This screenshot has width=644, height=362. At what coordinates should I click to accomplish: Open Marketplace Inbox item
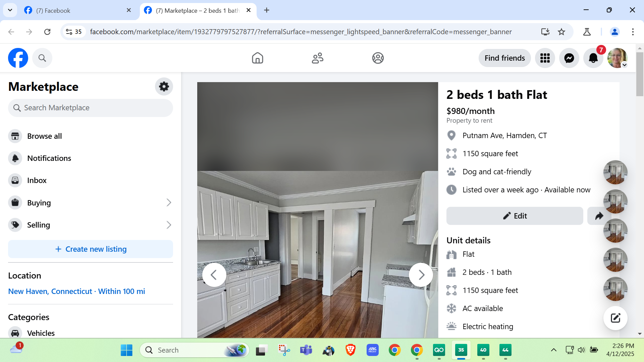(91, 180)
